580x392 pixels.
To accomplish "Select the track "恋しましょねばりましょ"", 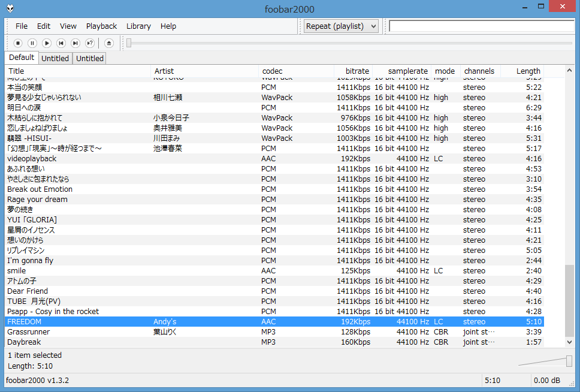I will pos(274,128).
